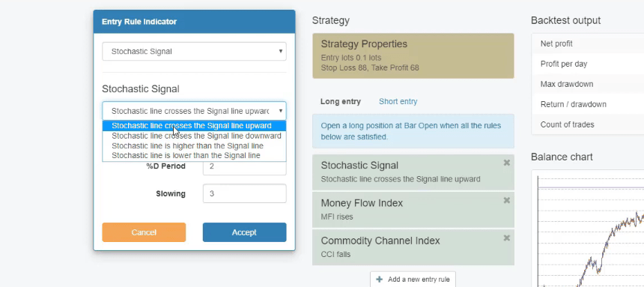Remove the Money Flow Index rule
This screenshot has width=644, height=287.
click(x=506, y=200)
